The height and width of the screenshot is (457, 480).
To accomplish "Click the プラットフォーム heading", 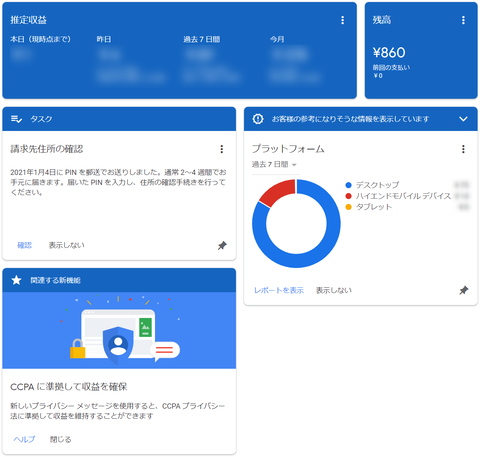I will click(x=288, y=149).
